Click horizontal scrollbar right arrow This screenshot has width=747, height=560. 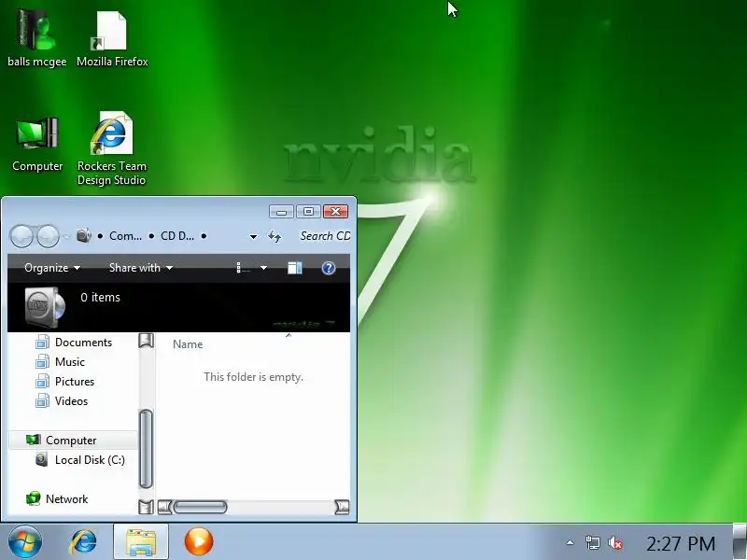(x=342, y=507)
